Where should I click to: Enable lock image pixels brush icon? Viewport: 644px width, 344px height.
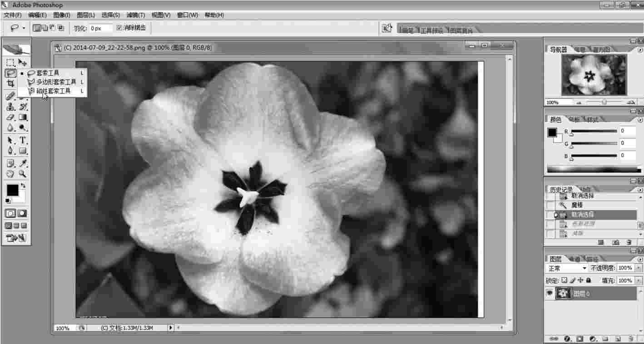[573, 280]
